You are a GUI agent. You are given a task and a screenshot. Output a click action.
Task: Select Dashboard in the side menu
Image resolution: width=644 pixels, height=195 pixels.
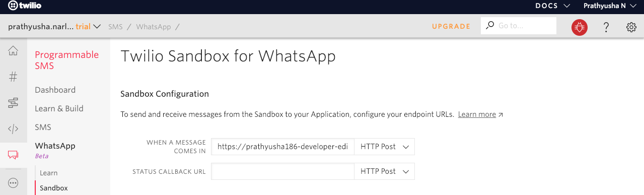(55, 90)
